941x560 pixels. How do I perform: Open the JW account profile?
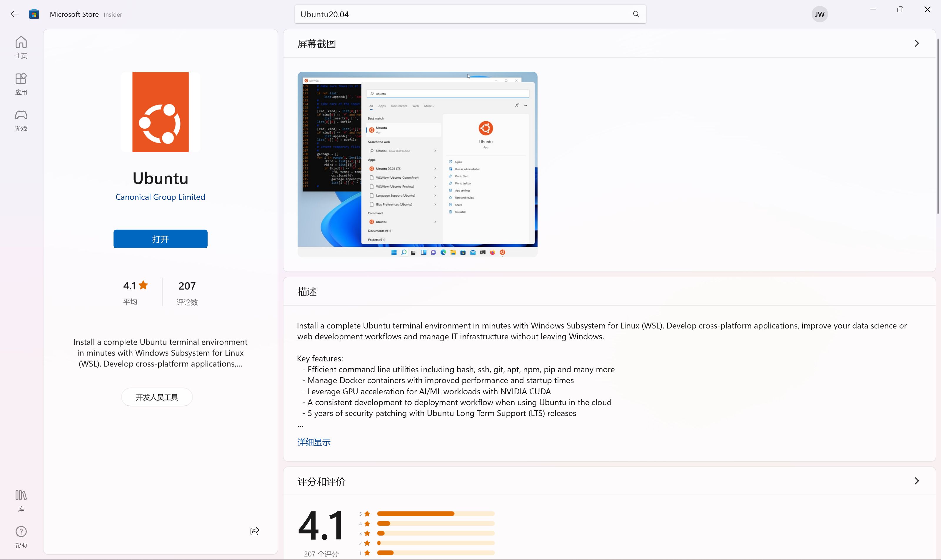(x=820, y=14)
